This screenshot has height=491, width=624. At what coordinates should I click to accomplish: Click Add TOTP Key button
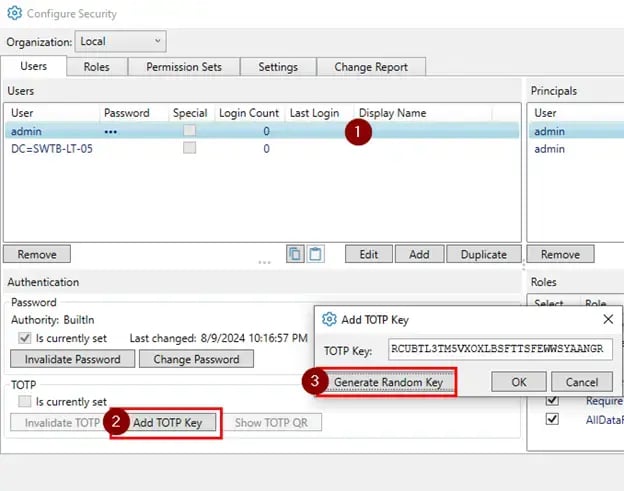point(167,423)
